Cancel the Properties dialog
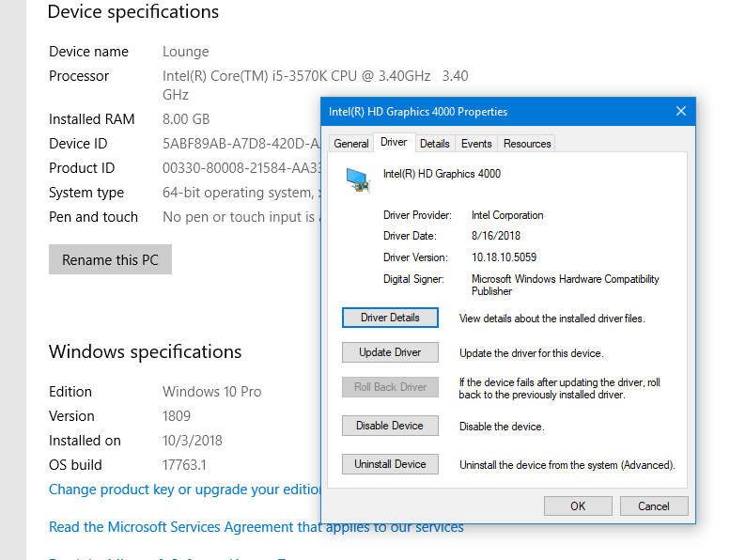Viewport: 730px width, 560px height. (x=654, y=506)
